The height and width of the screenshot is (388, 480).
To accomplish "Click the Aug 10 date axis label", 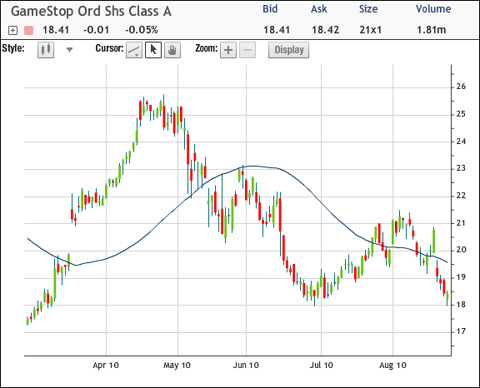I will point(393,365).
